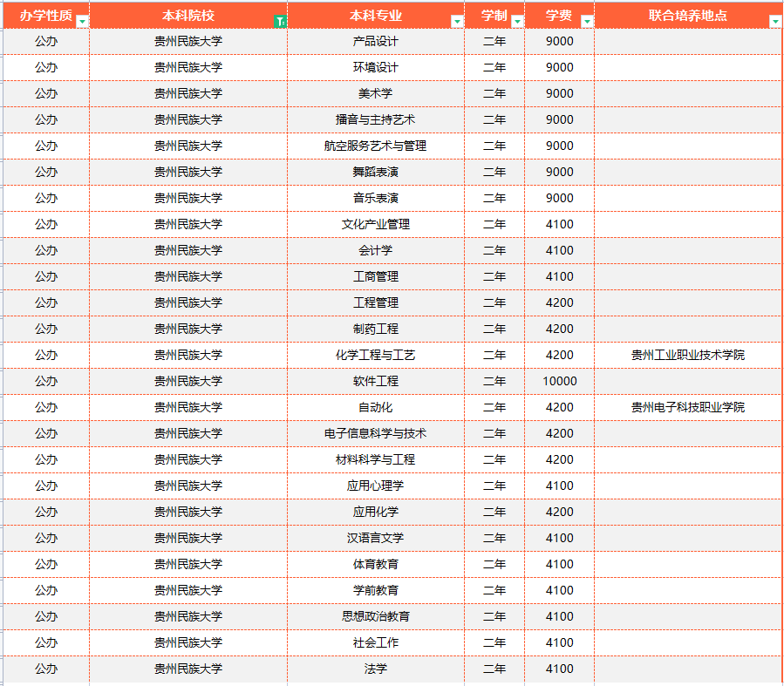
Task: Click the 10000 tuition cell
Action: pos(560,381)
